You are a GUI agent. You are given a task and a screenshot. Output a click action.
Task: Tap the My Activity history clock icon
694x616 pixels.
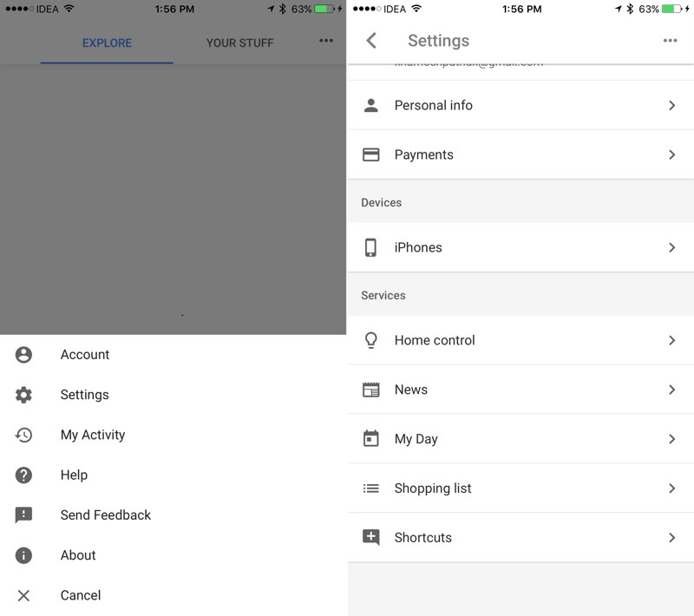click(23, 435)
